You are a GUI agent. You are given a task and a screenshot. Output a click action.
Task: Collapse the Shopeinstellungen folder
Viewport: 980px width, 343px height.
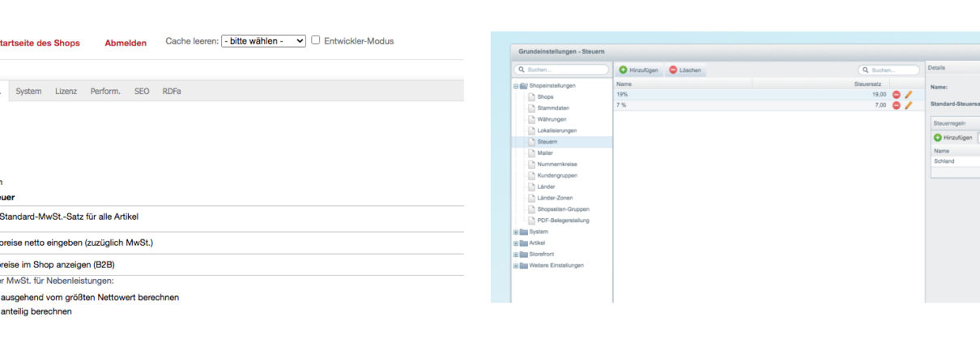click(x=515, y=85)
